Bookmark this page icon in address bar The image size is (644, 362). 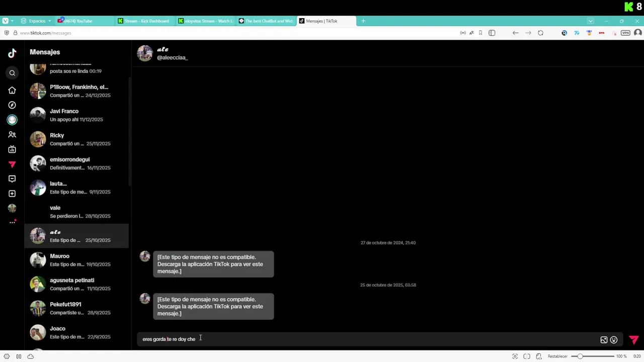point(480,33)
